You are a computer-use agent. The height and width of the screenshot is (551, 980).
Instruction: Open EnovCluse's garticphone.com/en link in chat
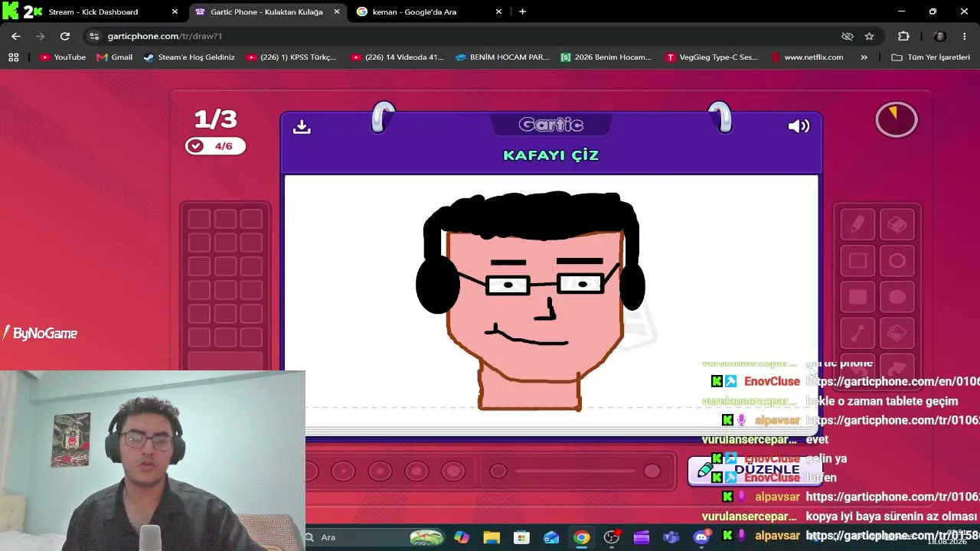click(893, 381)
